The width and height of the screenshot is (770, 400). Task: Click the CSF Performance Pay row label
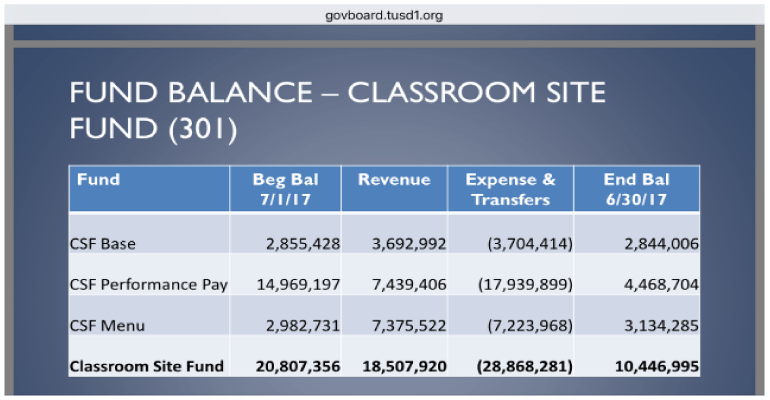click(x=149, y=284)
